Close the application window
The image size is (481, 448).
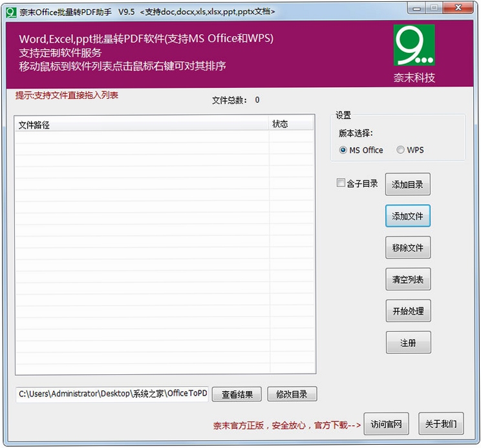(458, 8)
